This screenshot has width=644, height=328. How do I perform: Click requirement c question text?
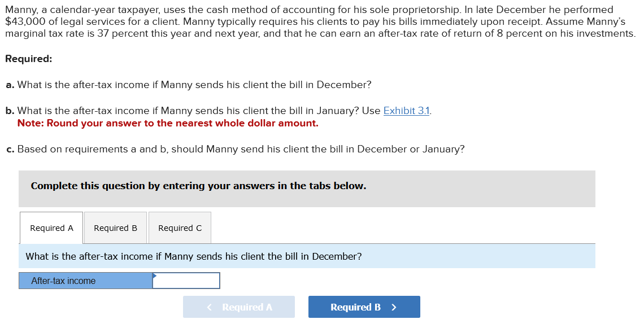(236, 149)
